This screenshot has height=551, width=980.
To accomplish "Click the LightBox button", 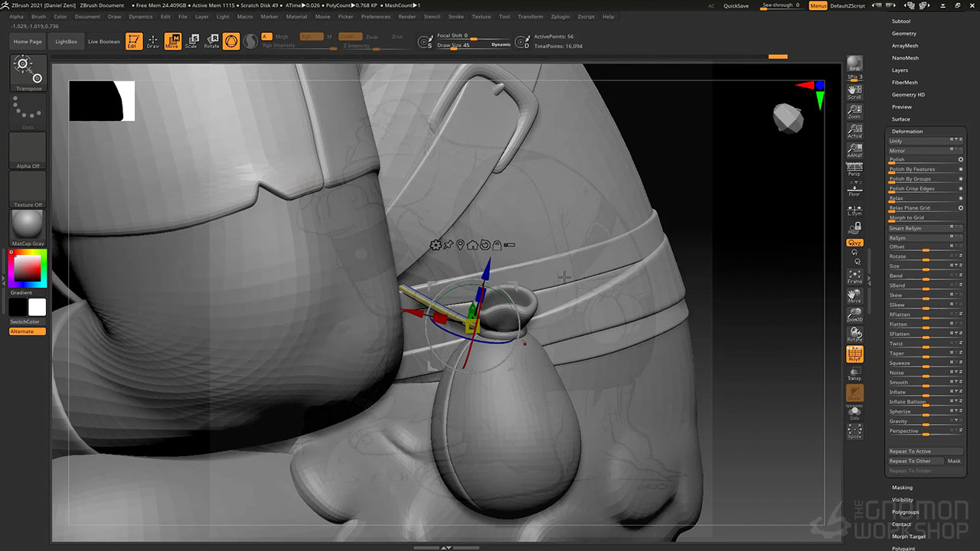I will tap(67, 41).
